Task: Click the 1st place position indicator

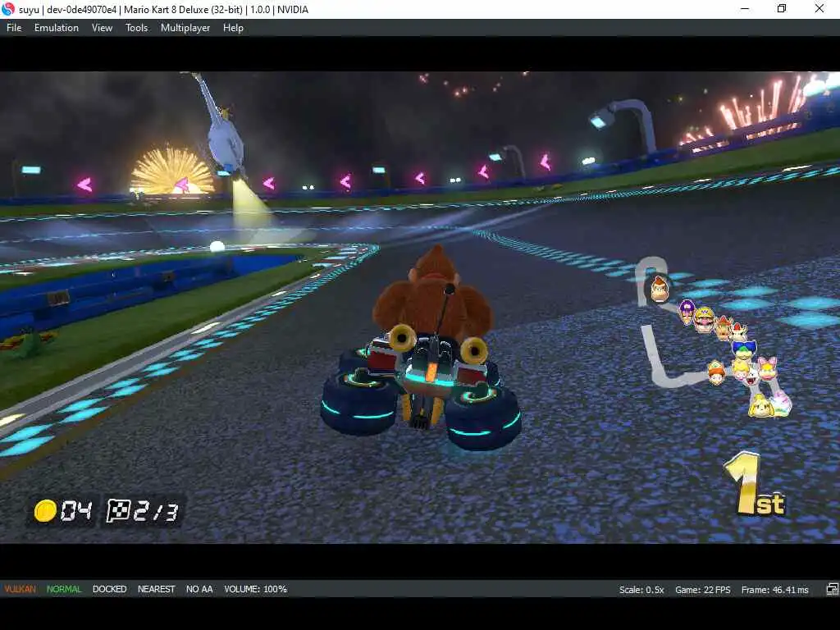Action: pyautogui.click(x=755, y=484)
